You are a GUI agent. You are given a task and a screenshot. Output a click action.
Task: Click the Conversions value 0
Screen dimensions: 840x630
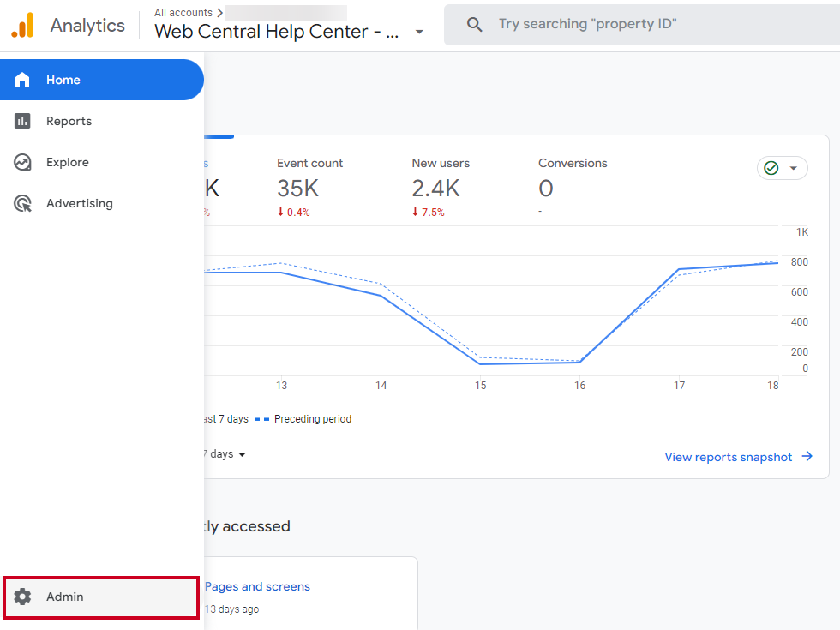tap(546, 189)
